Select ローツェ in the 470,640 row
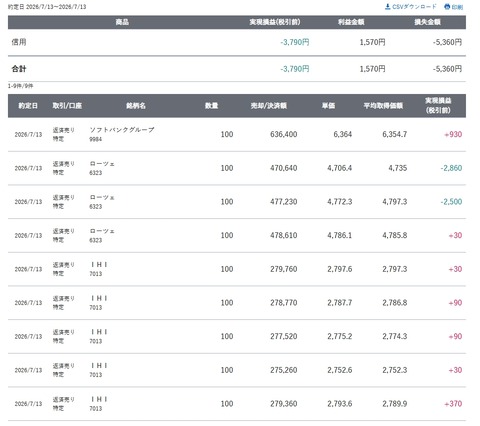Image resolution: width=480 pixels, height=426 pixels. click(102, 164)
